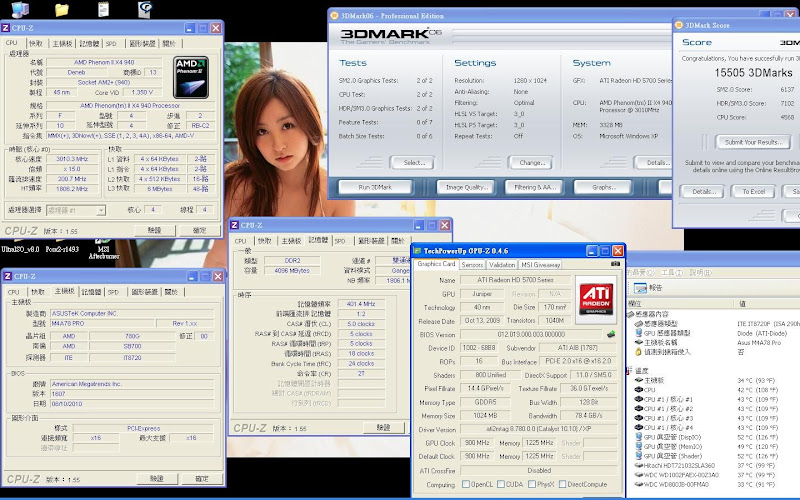Open the My Computer desktop icon

pyautogui.click(x=19, y=9)
